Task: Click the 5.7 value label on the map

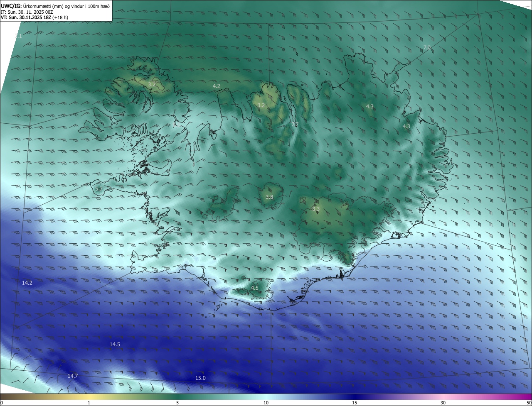Action: coord(99,189)
